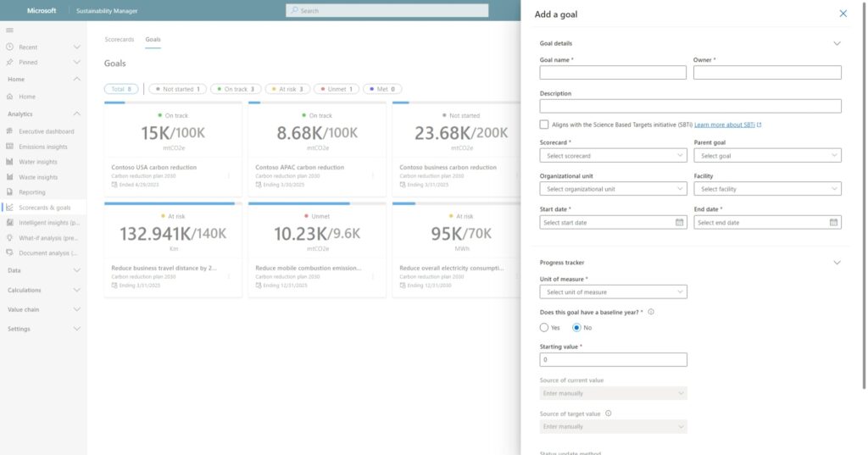Image resolution: width=868 pixels, height=455 pixels.
Task: Click the Intelligent insights icon
Action: 9,223
